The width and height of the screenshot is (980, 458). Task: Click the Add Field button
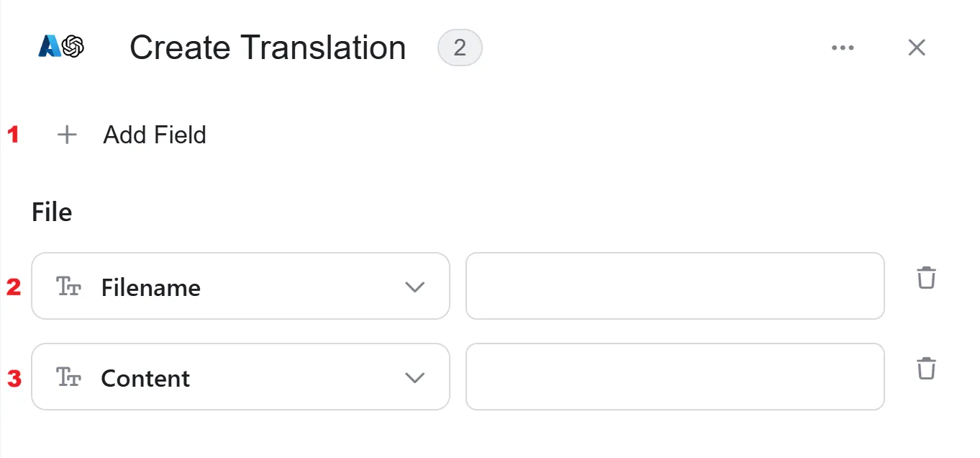(132, 135)
